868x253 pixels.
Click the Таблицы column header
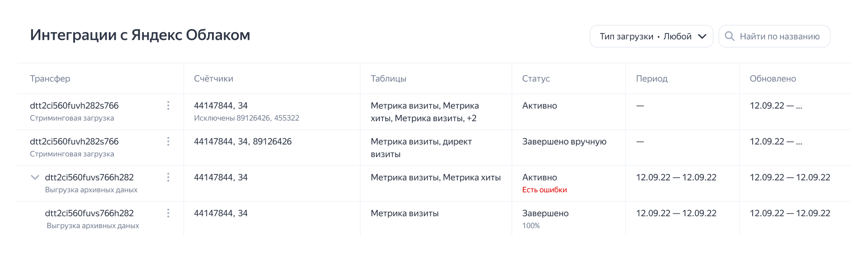click(x=388, y=79)
